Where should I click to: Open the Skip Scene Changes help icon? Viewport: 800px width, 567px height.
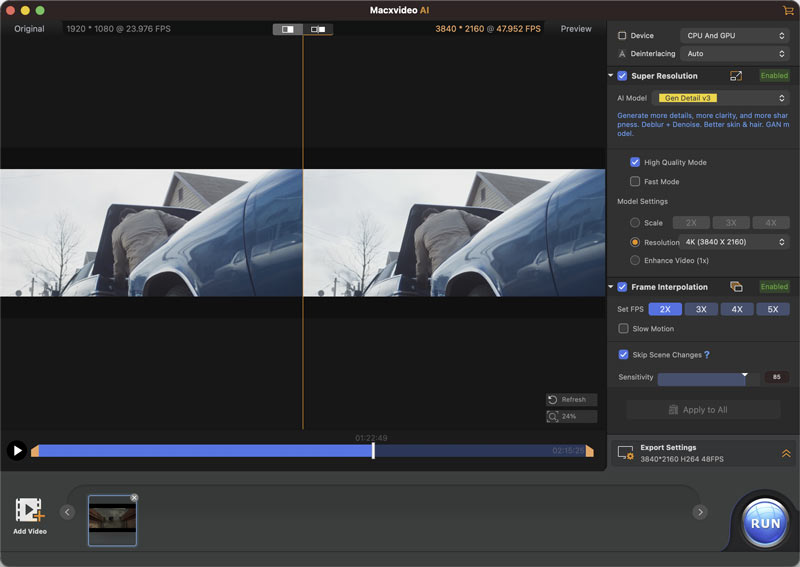(x=707, y=355)
